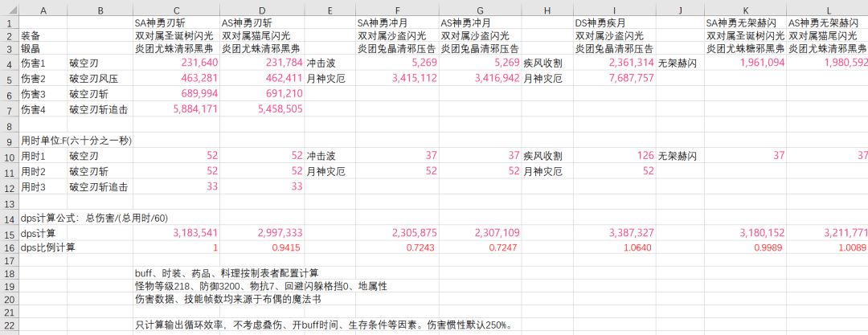Select column C header
Image resolution: width=868 pixels, height=335 pixels.
coord(176,11)
